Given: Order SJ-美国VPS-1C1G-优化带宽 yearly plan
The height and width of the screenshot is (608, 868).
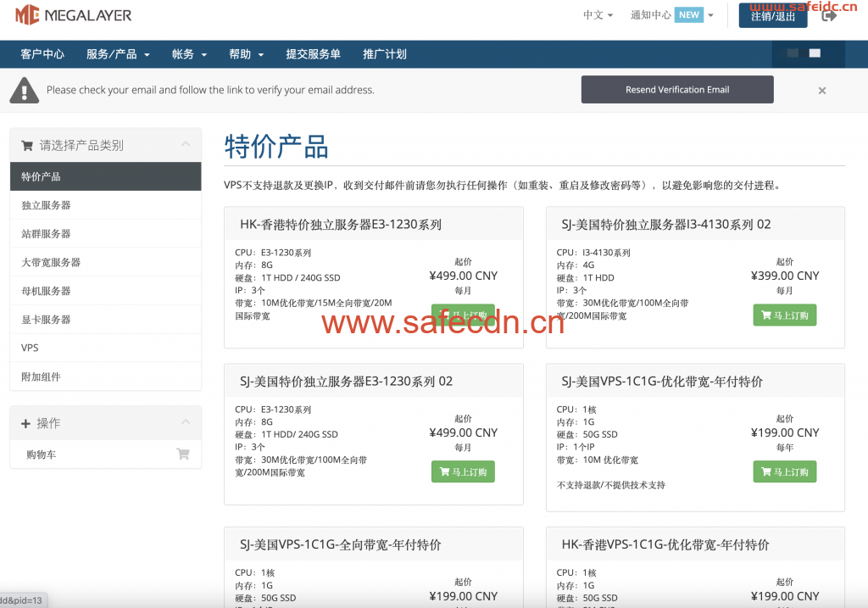Looking at the screenshot, I should pyautogui.click(x=784, y=471).
